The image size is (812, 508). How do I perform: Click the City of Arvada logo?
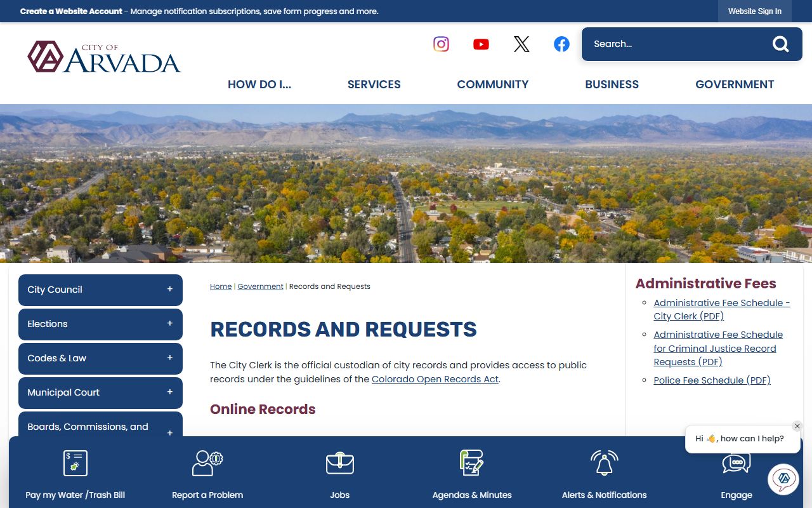pyautogui.click(x=104, y=57)
